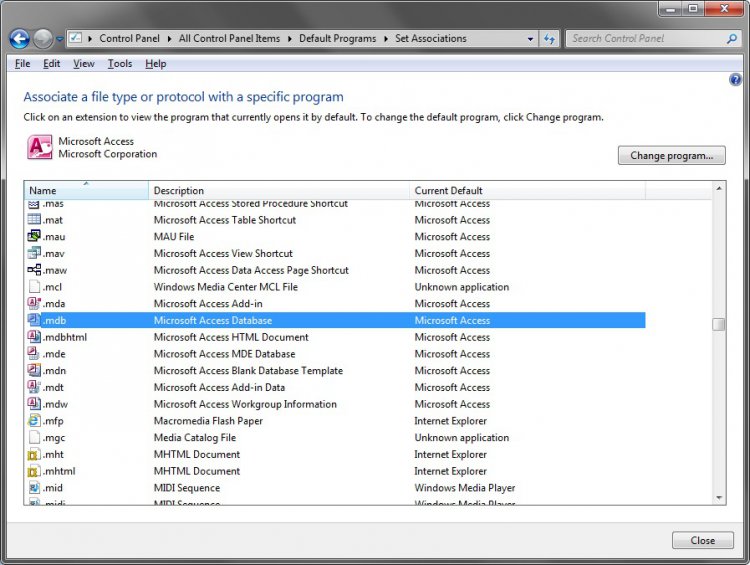The image size is (750, 565).
Task: Click the .mdb database icon
Action: coord(34,320)
